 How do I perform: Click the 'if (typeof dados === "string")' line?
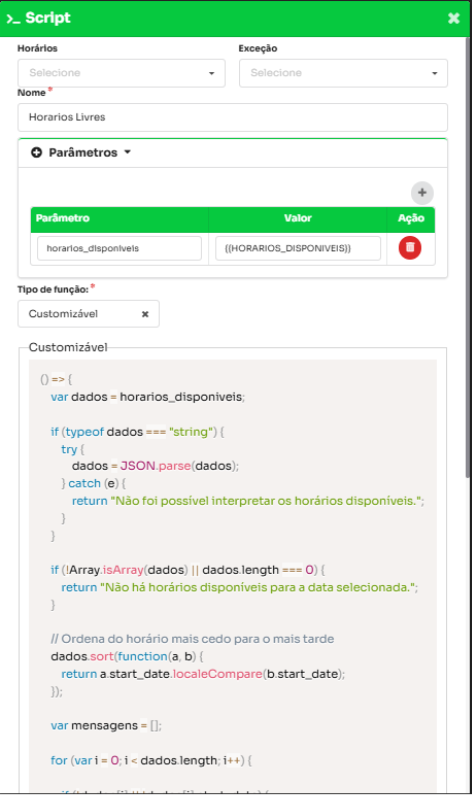click(137, 432)
